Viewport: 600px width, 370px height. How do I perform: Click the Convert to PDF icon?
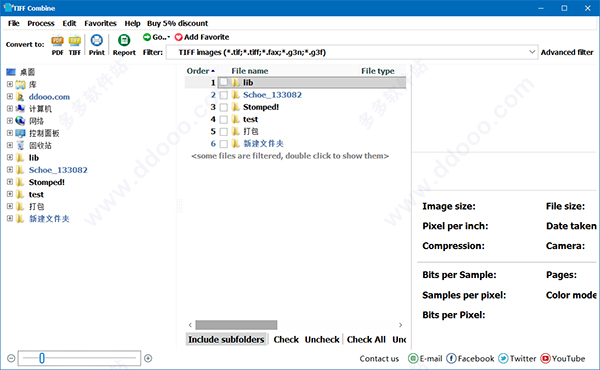click(x=57, y=41)
